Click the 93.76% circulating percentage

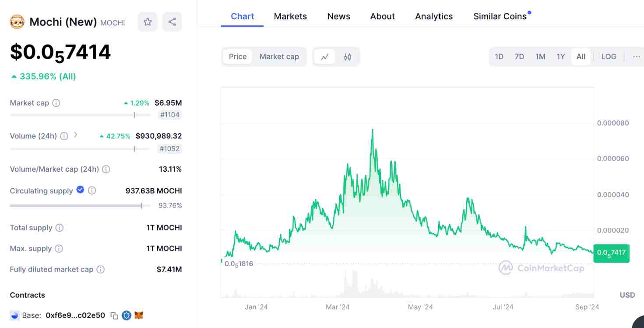point(170,205)
